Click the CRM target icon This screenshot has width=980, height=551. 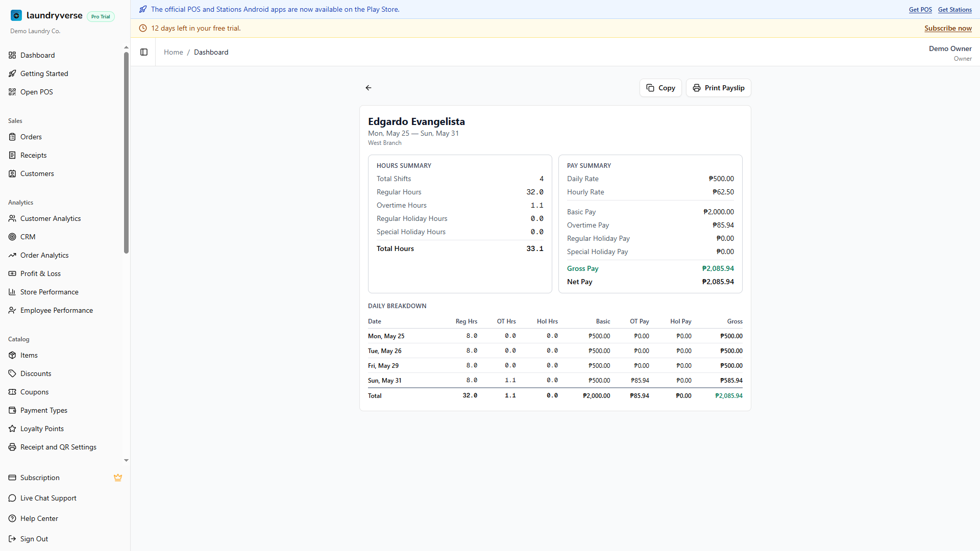[x=12, y=237]
